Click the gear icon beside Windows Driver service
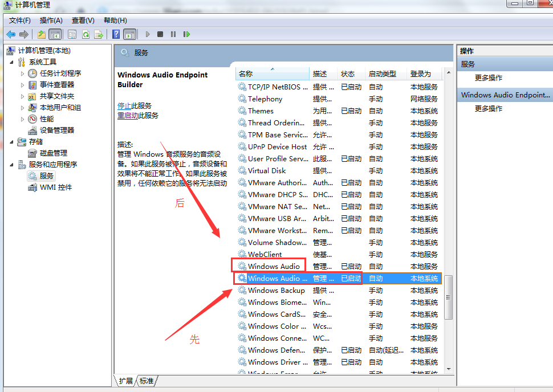Viewport: 553px width, 392px height. [x=242, y=362]
